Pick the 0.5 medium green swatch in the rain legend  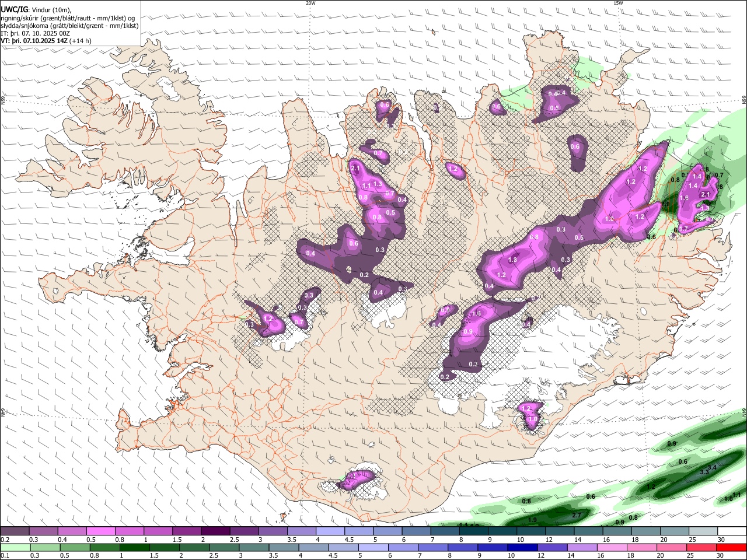coord(75,548)
